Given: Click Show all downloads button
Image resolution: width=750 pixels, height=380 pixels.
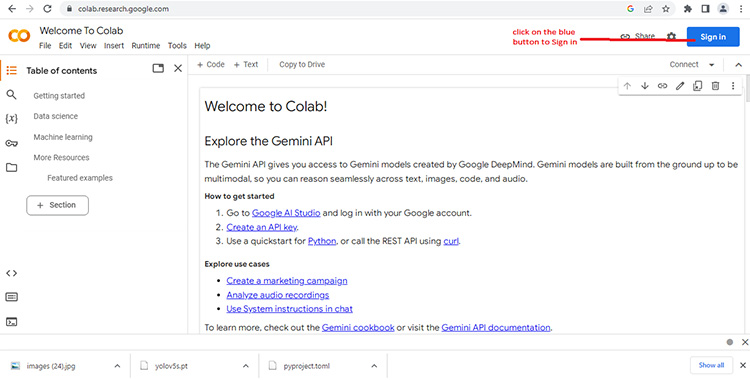Looking at the screenshot, I should (711, 365).
